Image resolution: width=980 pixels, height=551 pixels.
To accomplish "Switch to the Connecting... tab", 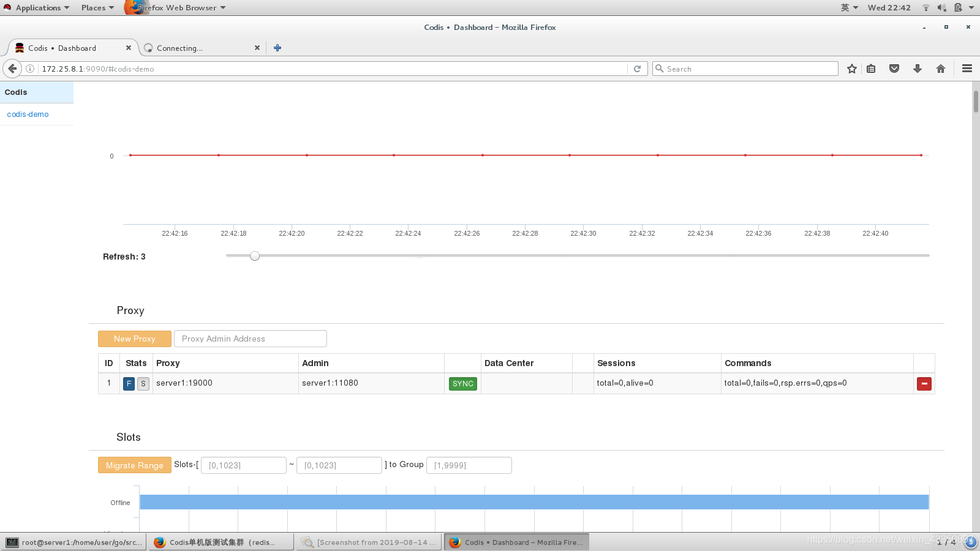I will click(x=201, y=48).
